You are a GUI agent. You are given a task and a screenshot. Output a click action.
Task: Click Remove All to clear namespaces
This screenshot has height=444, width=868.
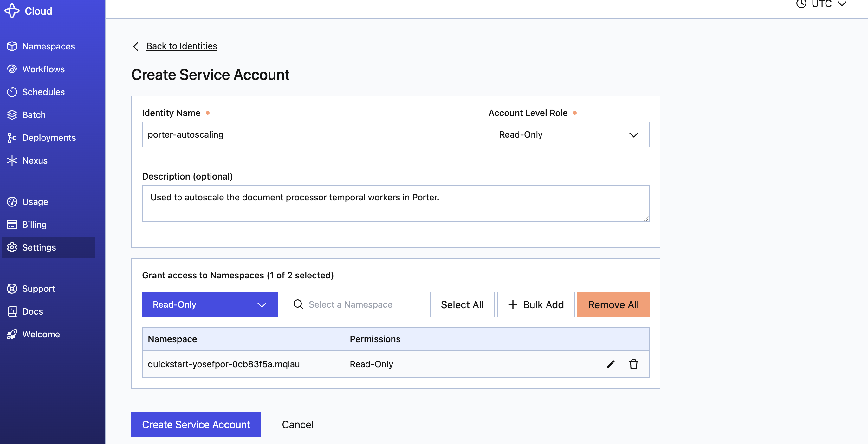[613, 304]
